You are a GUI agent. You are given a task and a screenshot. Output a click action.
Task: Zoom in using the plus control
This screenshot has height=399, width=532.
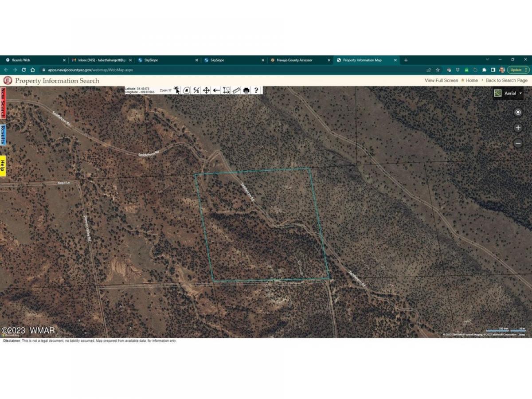pos(518,127)
